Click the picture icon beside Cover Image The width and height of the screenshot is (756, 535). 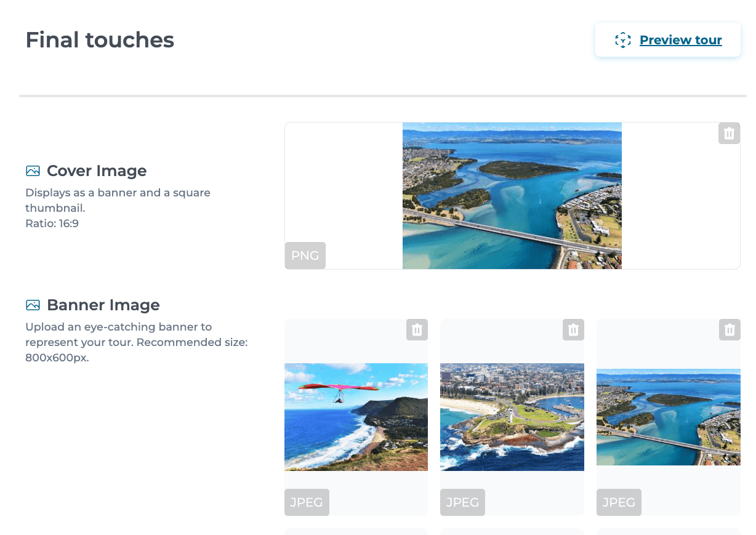click(x=33, y=171)
